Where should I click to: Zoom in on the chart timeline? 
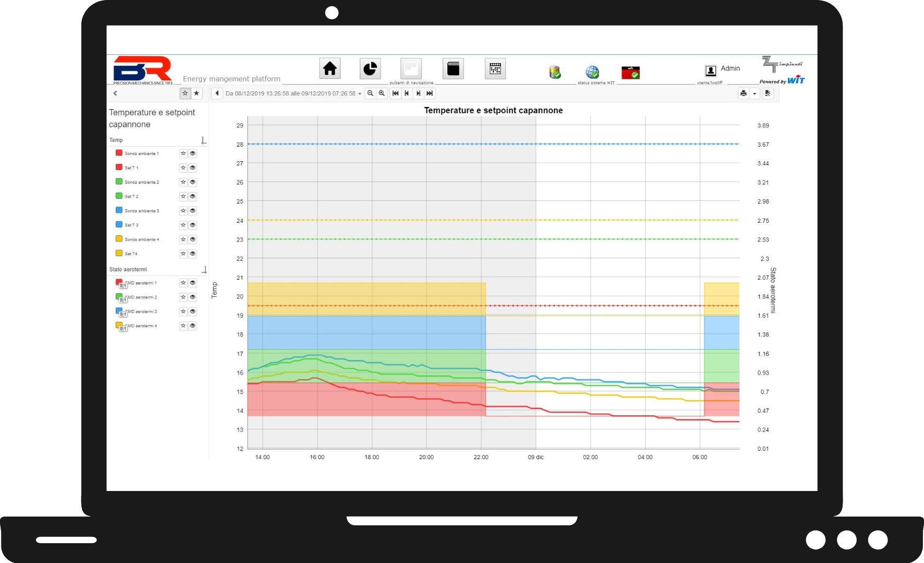click(x=382, y=93)
